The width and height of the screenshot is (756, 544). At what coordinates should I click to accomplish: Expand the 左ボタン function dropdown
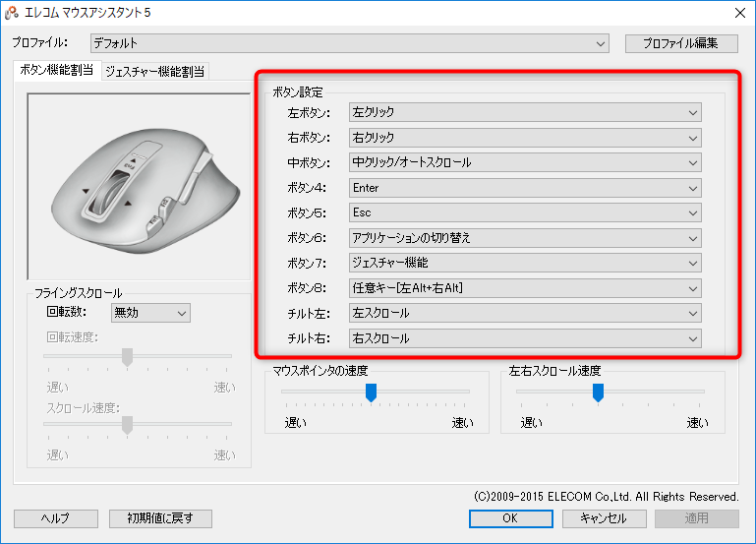(525, 112)
